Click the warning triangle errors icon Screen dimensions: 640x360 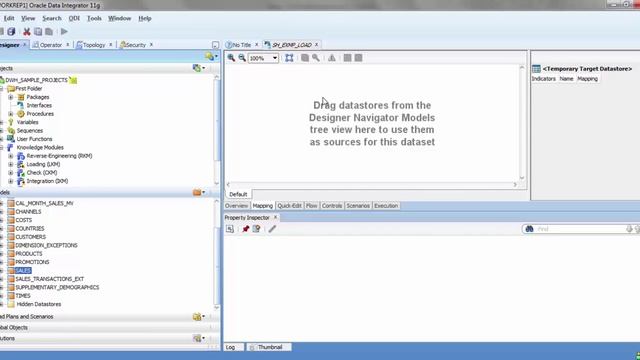click(x=332, y=58)
